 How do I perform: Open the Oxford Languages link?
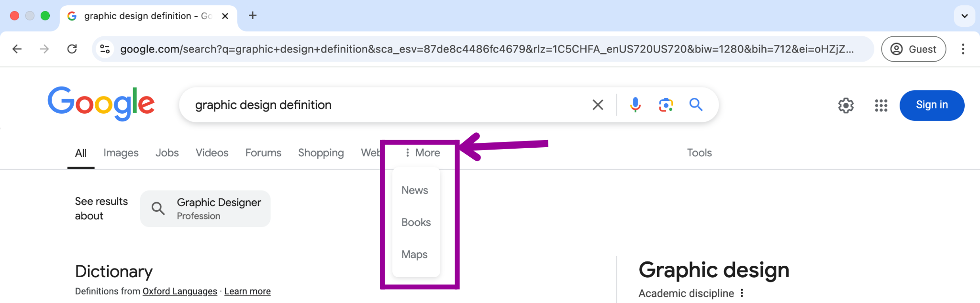180,291
